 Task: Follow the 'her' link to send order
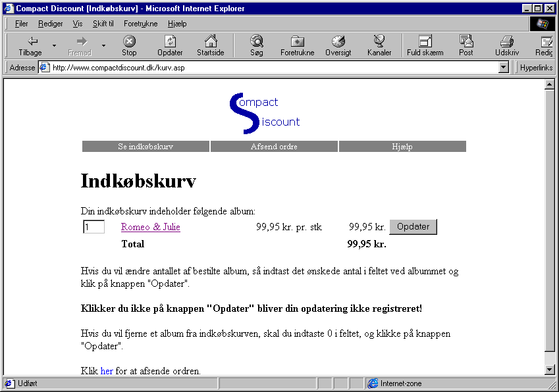pyautogui.click(x=107, y=371)
